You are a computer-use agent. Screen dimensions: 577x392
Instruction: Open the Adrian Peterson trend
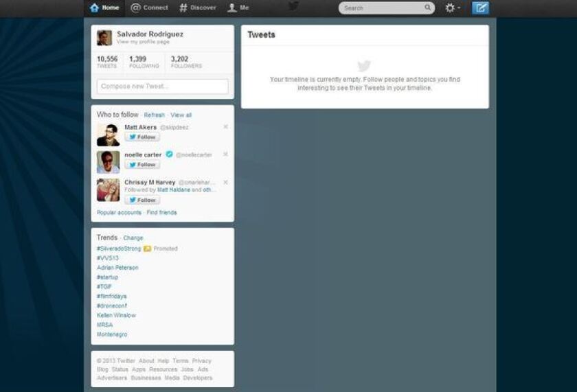[117, 268]
